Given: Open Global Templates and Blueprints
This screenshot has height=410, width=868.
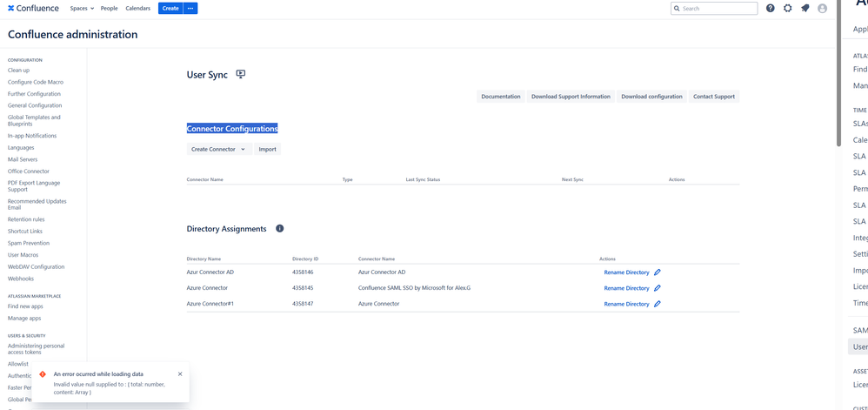Looking at the screenshot, I should [34, 120].
